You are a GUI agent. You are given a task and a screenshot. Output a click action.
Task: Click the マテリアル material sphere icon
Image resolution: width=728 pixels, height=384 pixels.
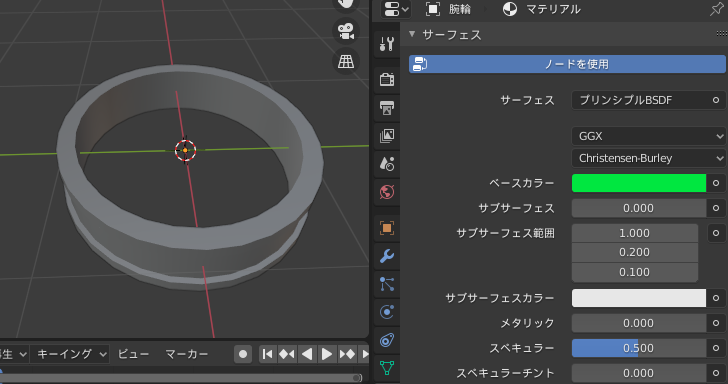click(510, 9)
